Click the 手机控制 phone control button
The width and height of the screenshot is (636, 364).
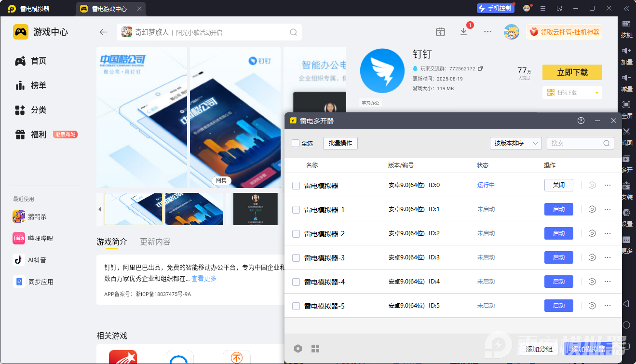(x=496, y=8)
